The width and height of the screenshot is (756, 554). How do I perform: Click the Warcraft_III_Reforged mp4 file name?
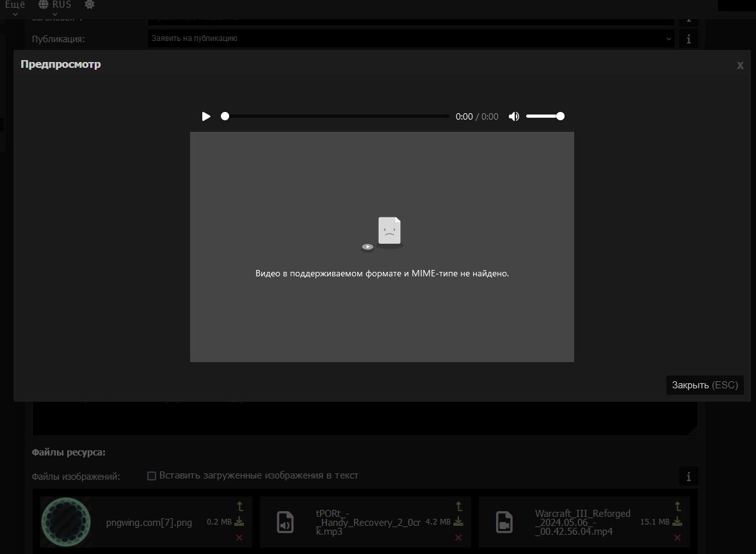583,523
